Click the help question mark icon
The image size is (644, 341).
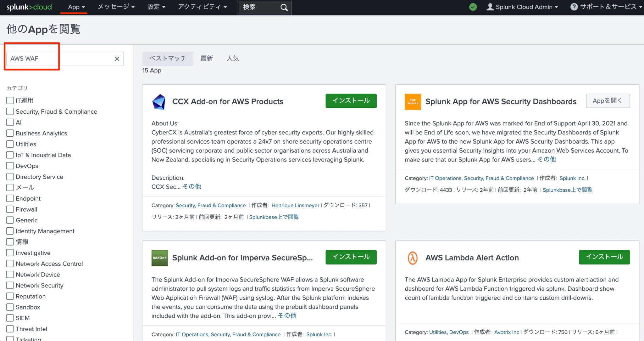[x=574, y=7]
